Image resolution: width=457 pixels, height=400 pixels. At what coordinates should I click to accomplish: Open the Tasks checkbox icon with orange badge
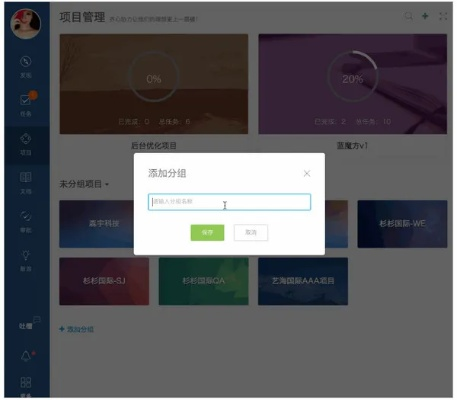click(26, 99)
